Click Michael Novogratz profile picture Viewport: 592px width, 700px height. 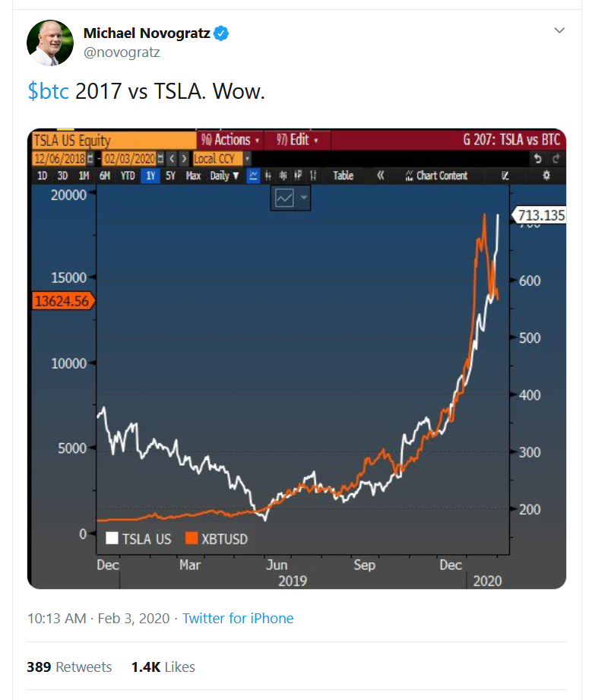click(x=50, y=43)
